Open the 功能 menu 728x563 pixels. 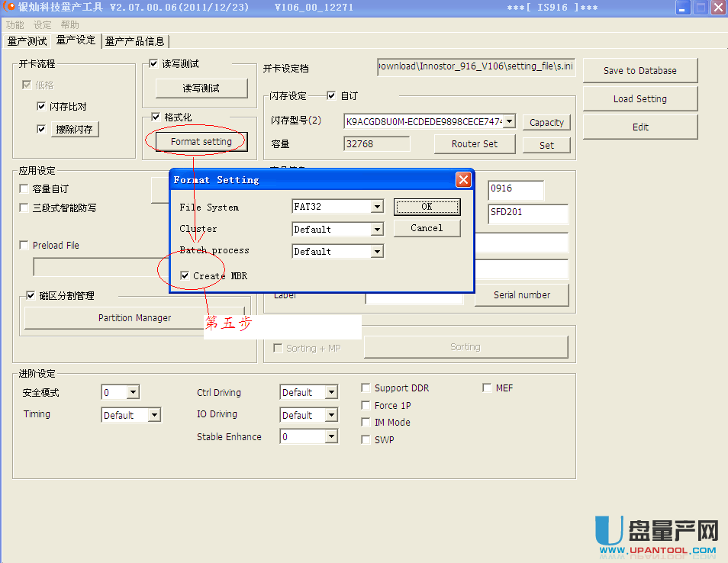tap(15, 25)
